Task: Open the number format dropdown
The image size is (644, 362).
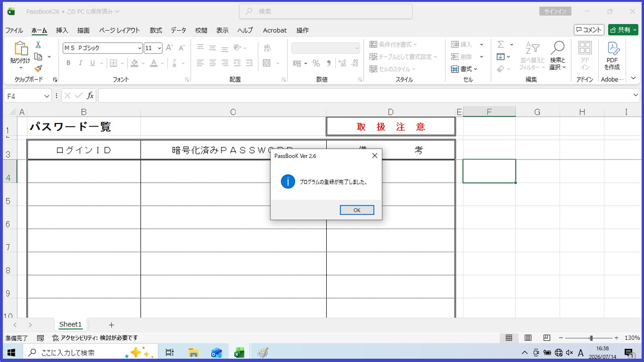Action: [x=357, y=48]
